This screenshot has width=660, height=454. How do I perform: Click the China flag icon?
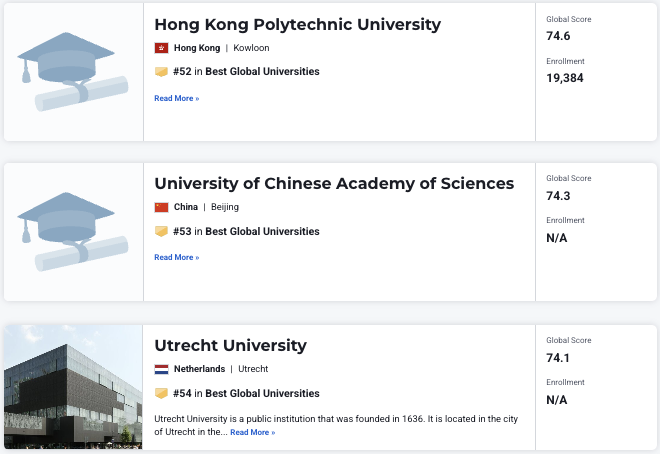click(162, 207)
